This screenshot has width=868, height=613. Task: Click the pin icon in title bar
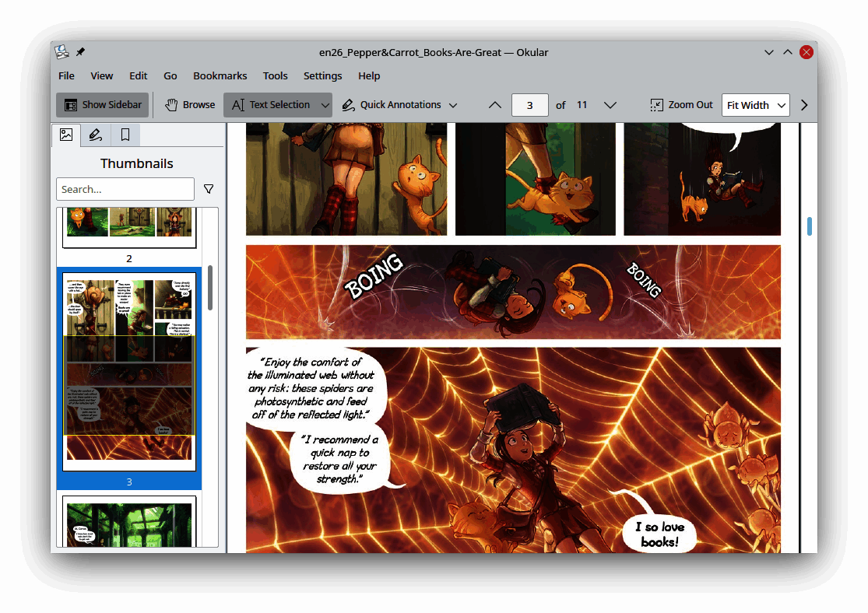[80, 52]
